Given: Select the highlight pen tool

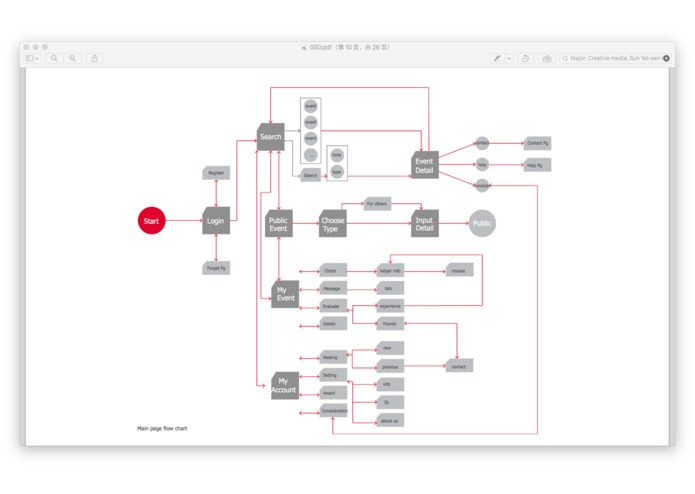Looking at the screenshot, I should pos(497,58).
